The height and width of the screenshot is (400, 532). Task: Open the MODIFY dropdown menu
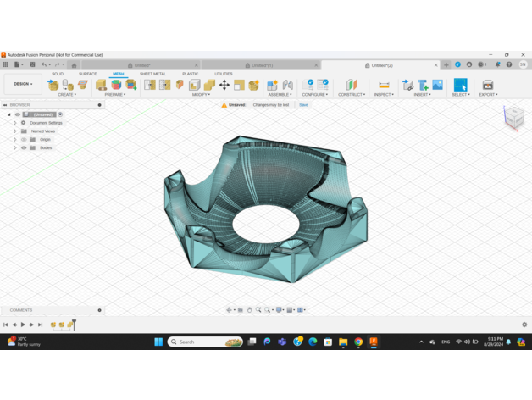click(x=201, y=95)
